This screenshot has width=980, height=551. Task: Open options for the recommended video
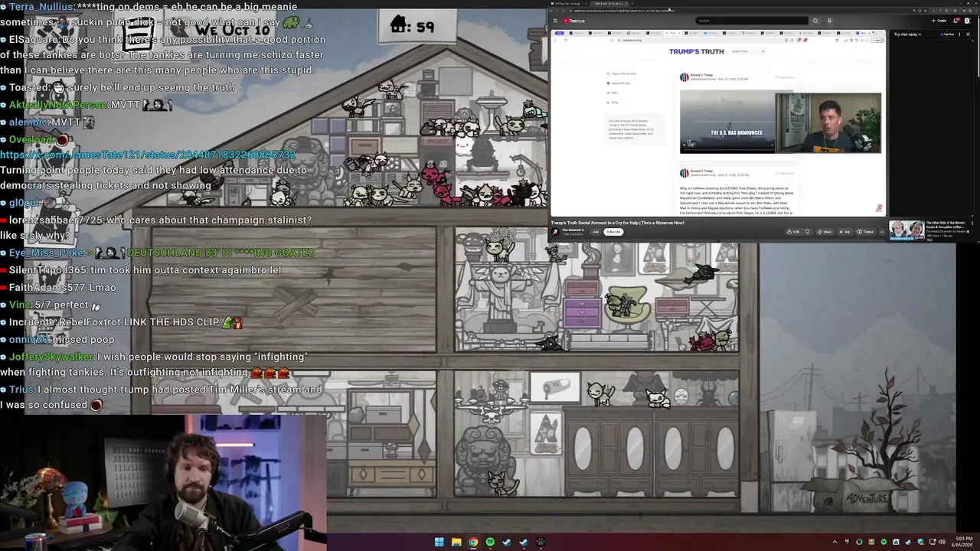click(972, 223)
